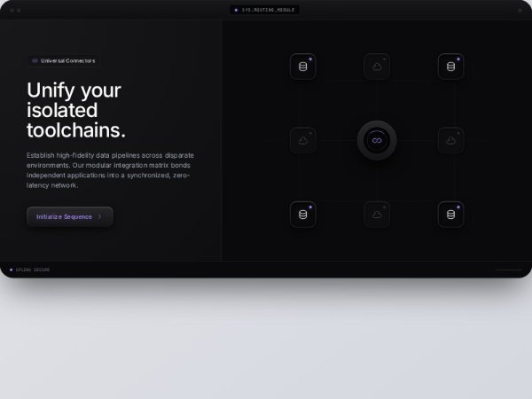
Task: Click the middle-right cloud node icon
Action: (451, 140)
